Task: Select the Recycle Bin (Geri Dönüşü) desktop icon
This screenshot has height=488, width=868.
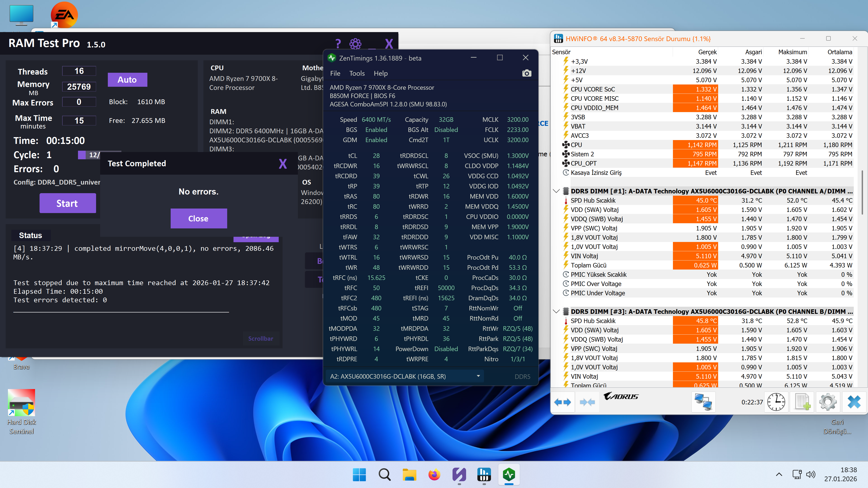Action: 837,426
